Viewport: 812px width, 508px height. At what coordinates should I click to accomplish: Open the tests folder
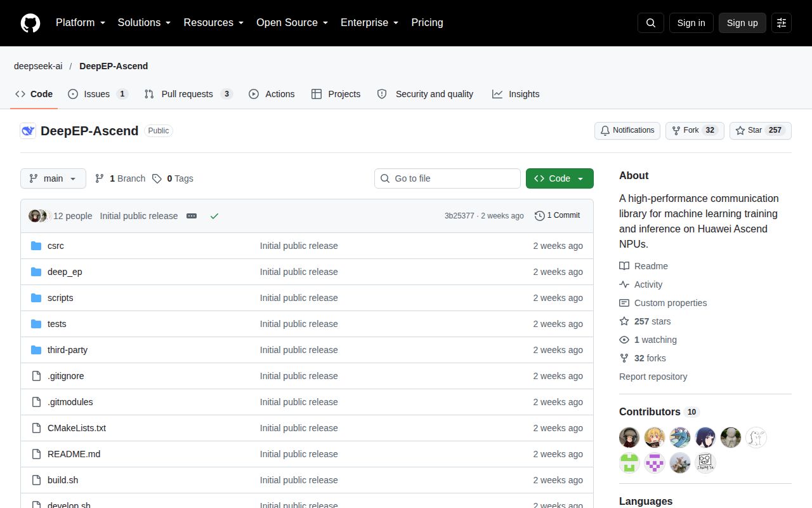(57, 324)
